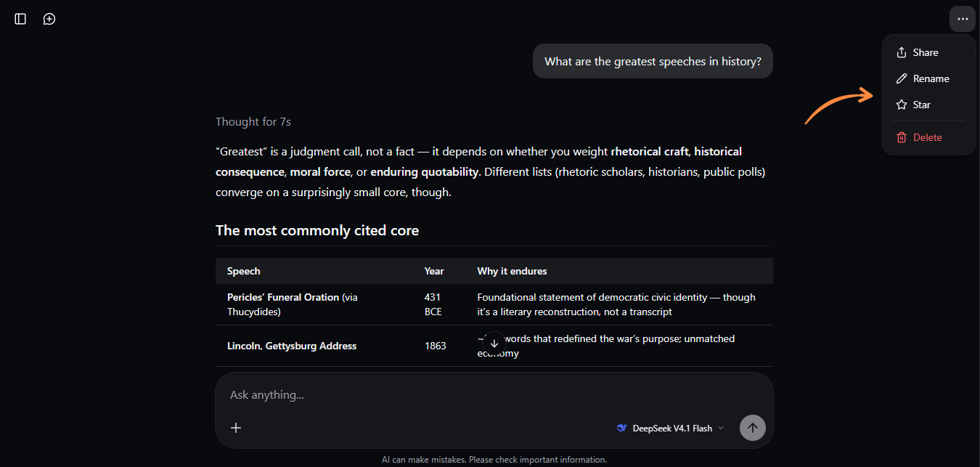This screenshot has height=467, width=980.
Task: Click the bold phrase "moral force"
Action: click(x=320, y=172)
